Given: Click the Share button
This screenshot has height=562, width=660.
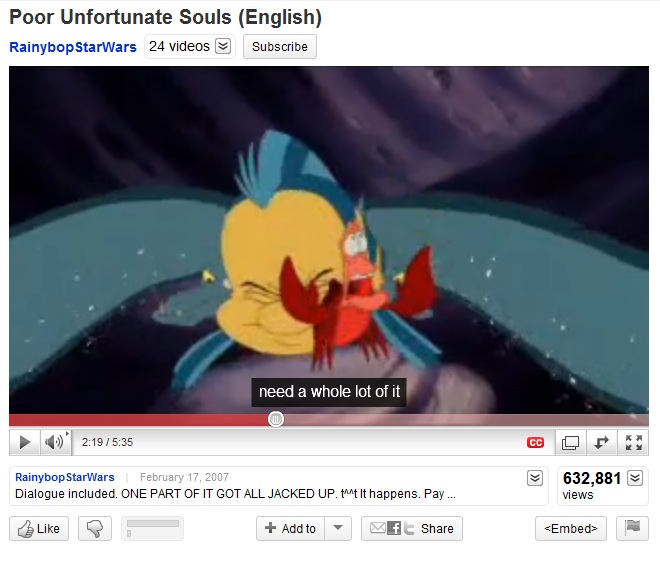Looking at the screenshot, I should 412,528.
